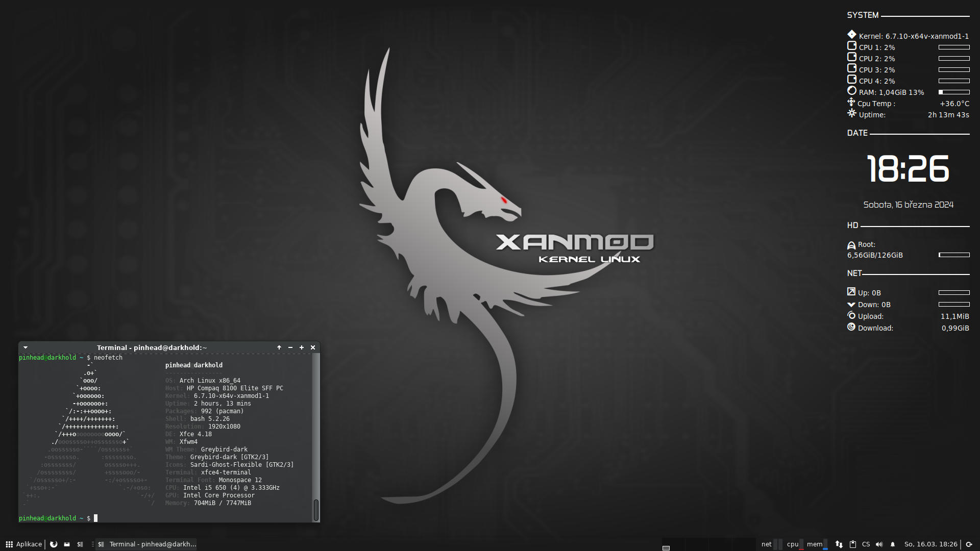Viewport: 980px width, 551px height.
Task: Switch to the second workspace in the pager
Action: coord(697,544)
